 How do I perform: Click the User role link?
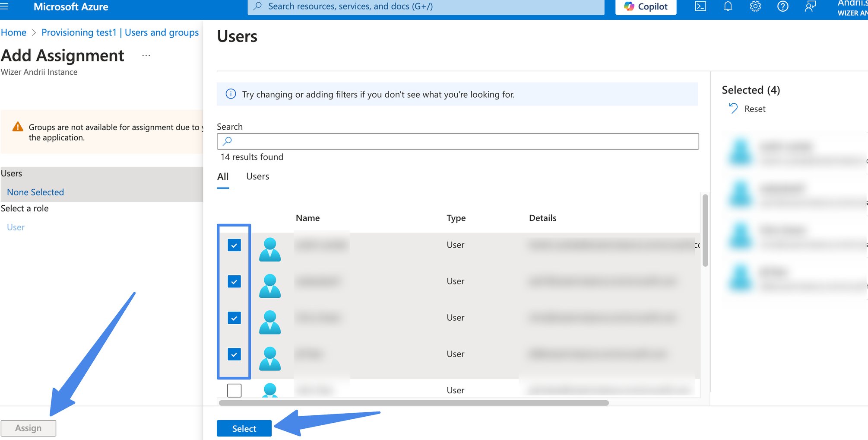[16, 227]
